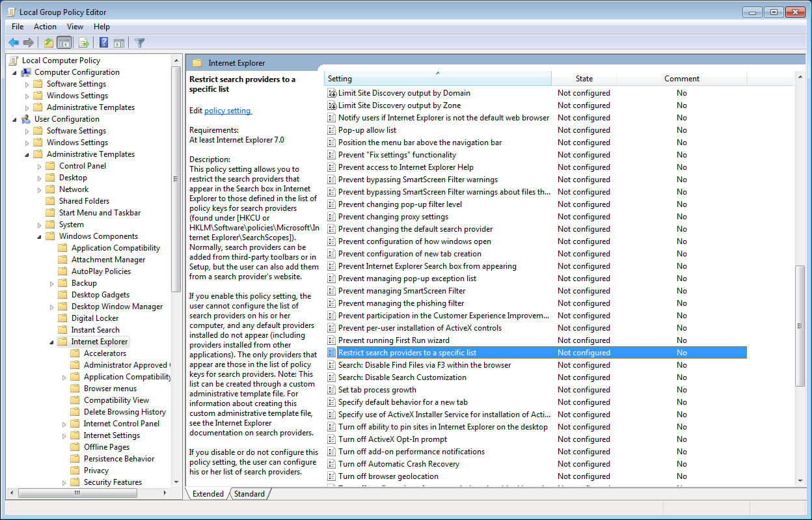Click the 'policy setting' edit link
Viewport: 812px width, 520px height.
click(227, 111)
